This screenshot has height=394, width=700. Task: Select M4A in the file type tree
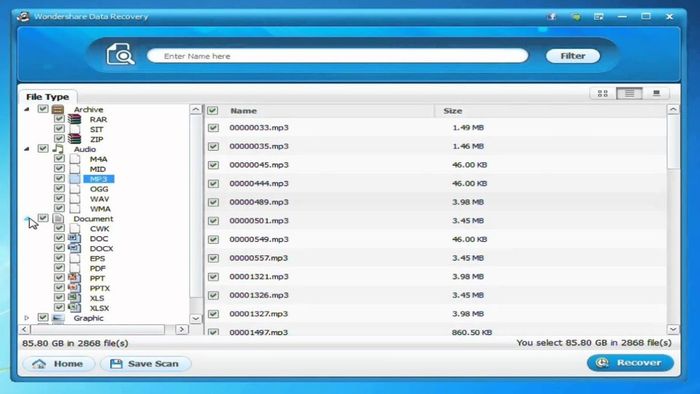tap(98, 159)
